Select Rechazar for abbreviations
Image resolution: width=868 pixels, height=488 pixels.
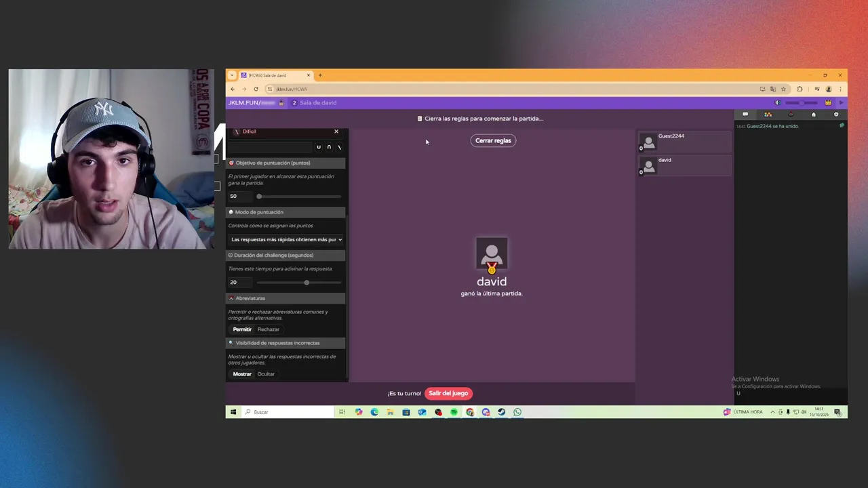pos(269,329)
